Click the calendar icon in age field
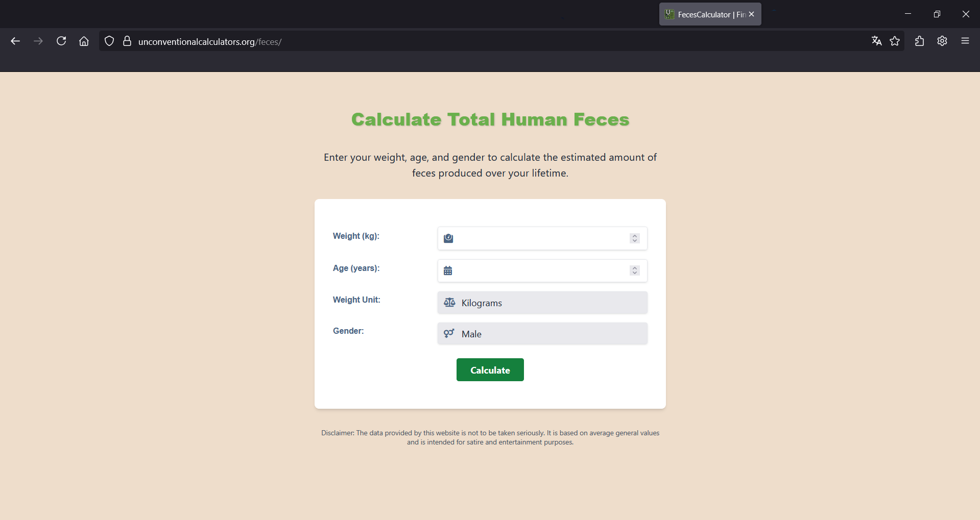The width and height of the screenshot is (980, 520). pos(448,270)
